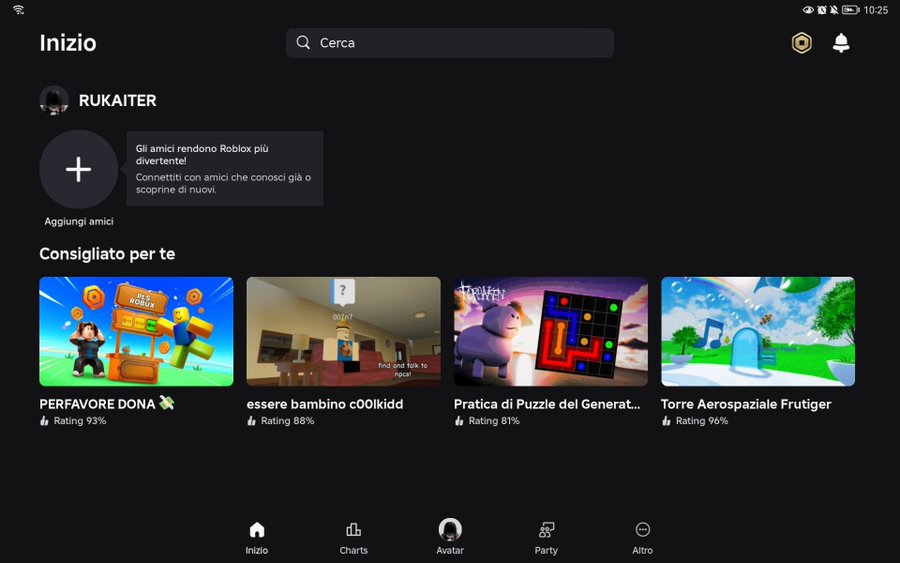This screenshot has width=900, height=563.
Task: Tap the battery status icon
Action: [850, 10]
